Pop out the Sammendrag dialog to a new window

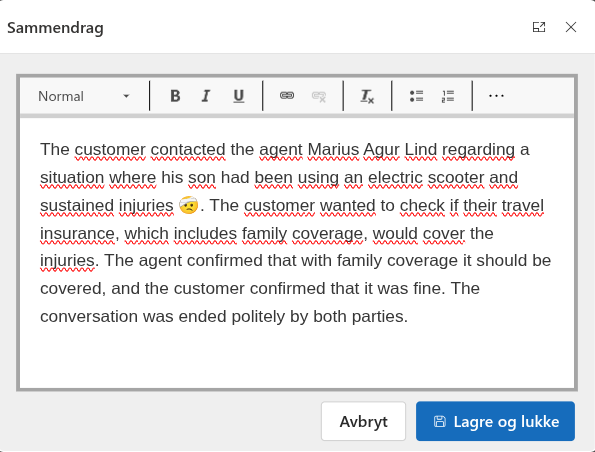pyautogui.click(x=539, y=27)
